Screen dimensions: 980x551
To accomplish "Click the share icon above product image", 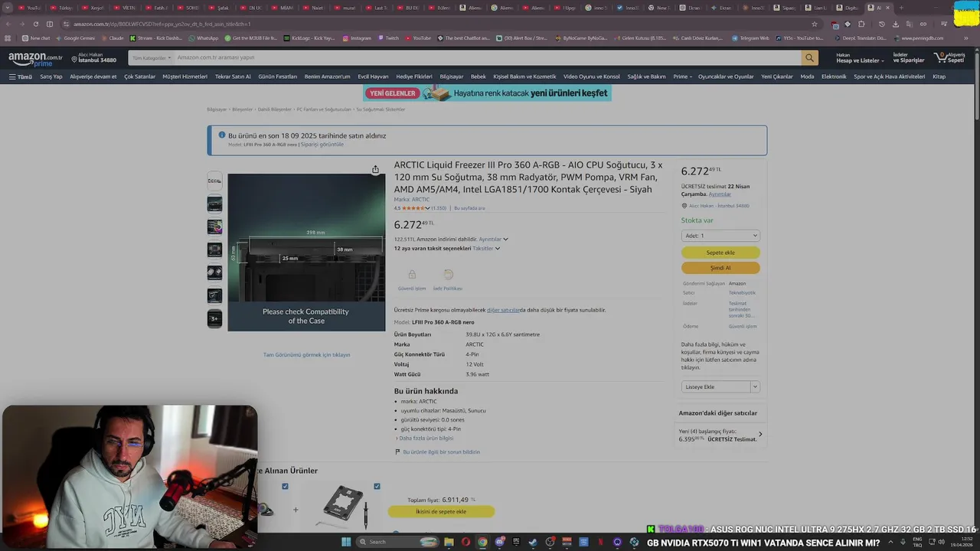I will pos(375,169).
